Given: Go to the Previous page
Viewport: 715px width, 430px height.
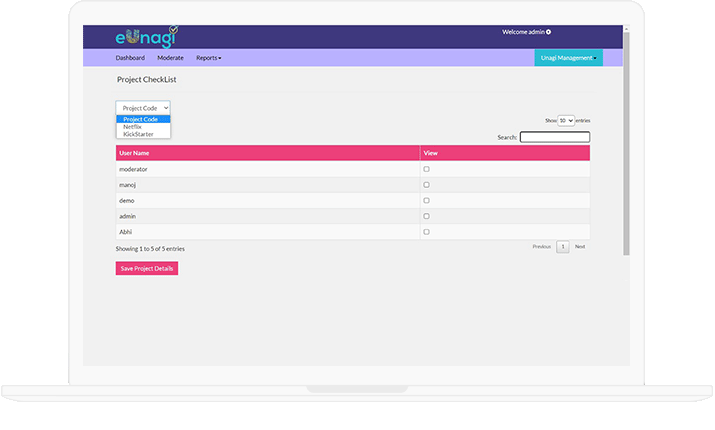Looking at the screenshot, I should click(542, 247).
